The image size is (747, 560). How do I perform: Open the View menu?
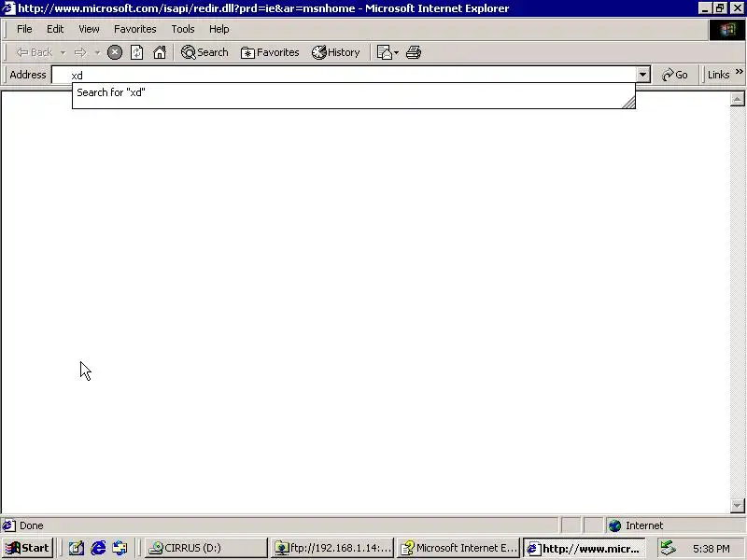(89, 29)
